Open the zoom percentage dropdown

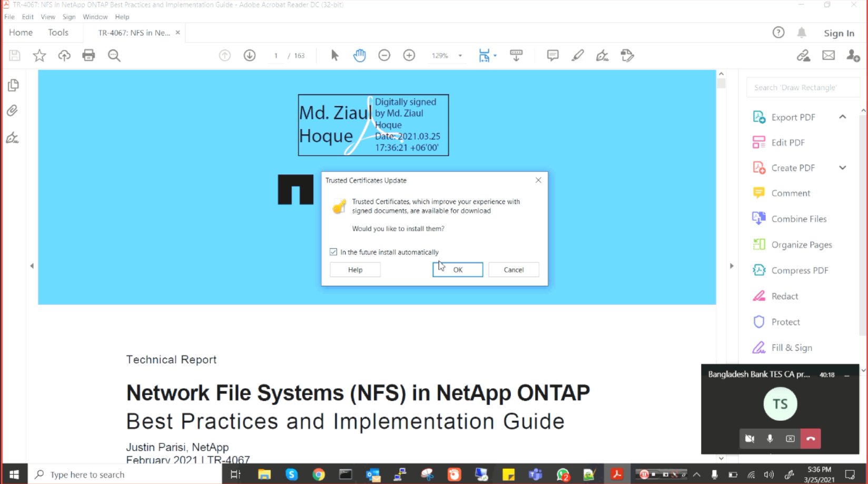(x=460, y=56)
